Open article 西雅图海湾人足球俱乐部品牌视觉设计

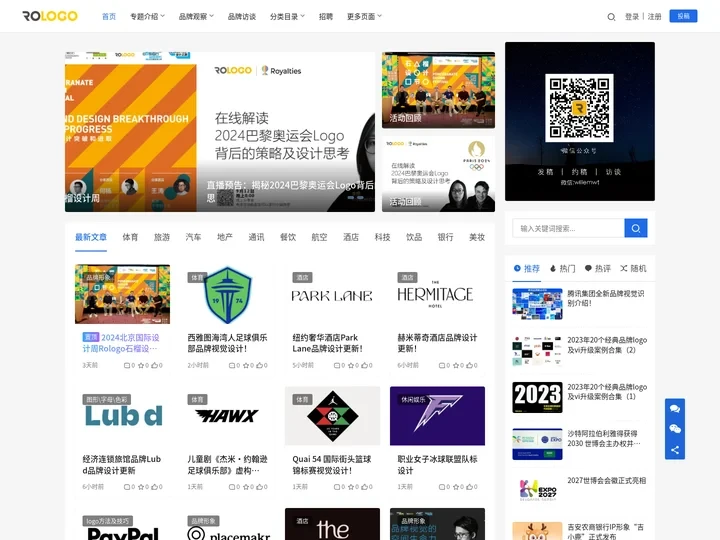coord(227,343)
